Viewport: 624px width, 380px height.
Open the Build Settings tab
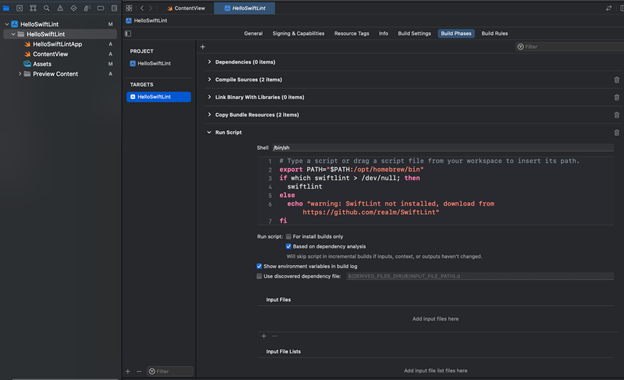coord(414,33)
